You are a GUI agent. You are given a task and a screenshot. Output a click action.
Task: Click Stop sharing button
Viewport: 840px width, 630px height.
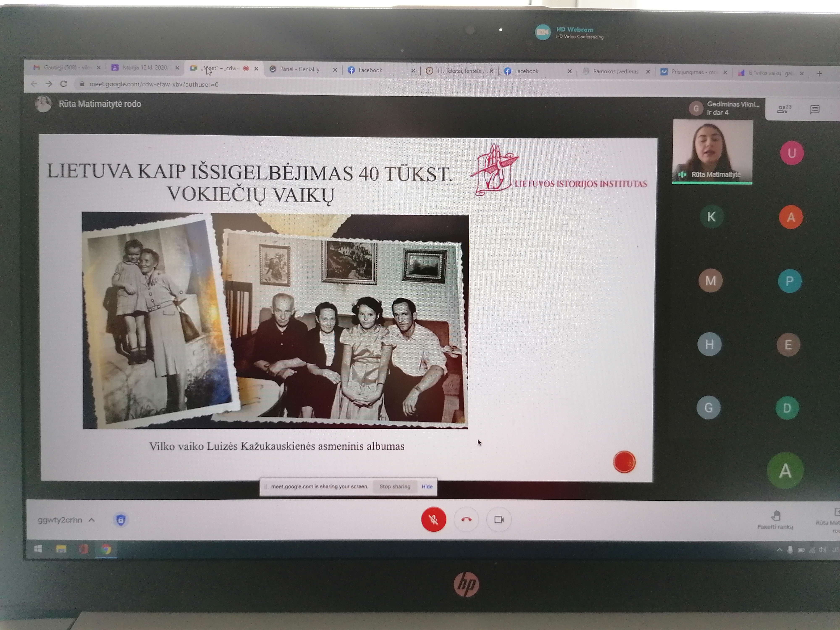click(x=395, y=486)
